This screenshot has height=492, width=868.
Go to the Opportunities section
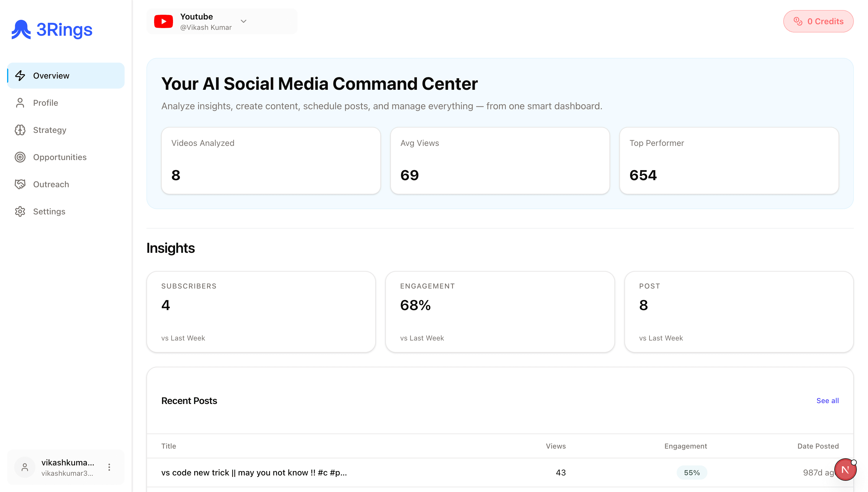tap(60, 157)
